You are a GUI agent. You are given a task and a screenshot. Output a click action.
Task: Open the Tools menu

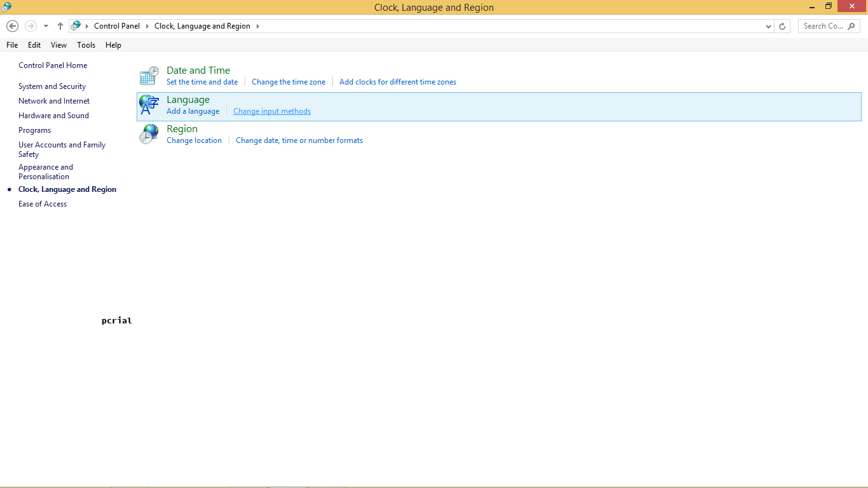pos(86,44)
